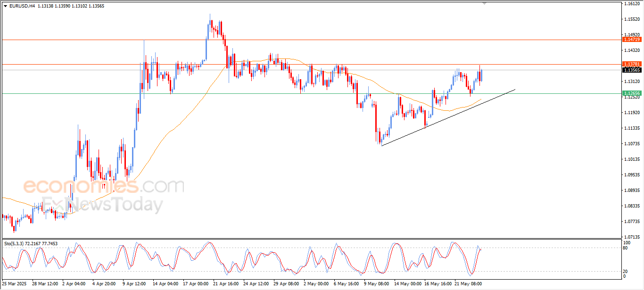The width and height of the screenshot is (644, 290).
Task: Click the 1.07735 price axis value
Action: (631, 222)
